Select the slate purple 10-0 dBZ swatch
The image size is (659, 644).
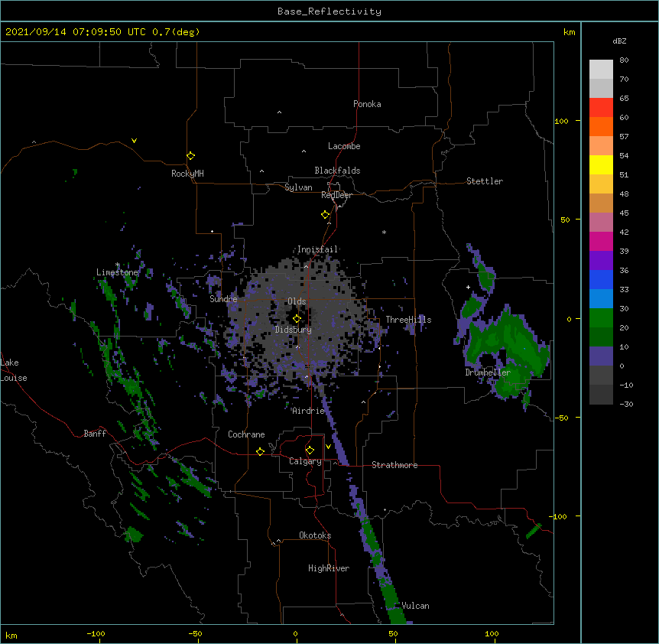[x=601, y=356]
